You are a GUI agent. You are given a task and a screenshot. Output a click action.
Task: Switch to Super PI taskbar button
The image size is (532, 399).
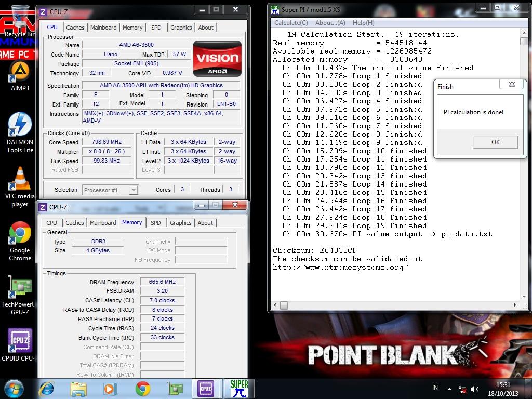(x=239, y=389)
